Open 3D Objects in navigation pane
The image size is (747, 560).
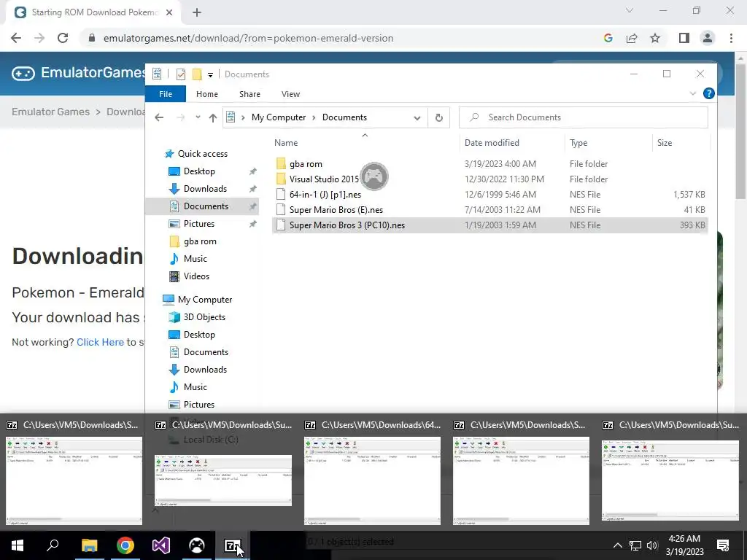[x=204, y=317]
